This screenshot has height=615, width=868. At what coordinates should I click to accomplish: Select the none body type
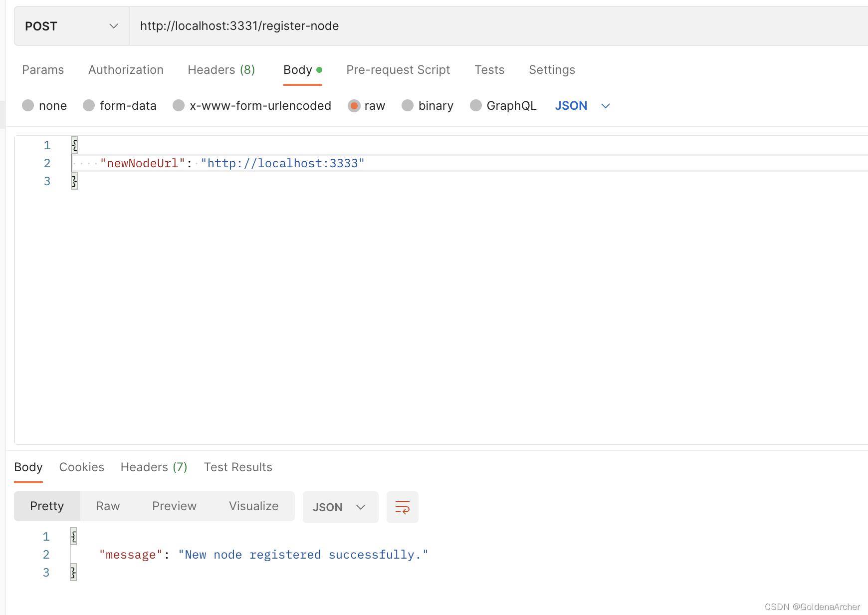point(44,106)
